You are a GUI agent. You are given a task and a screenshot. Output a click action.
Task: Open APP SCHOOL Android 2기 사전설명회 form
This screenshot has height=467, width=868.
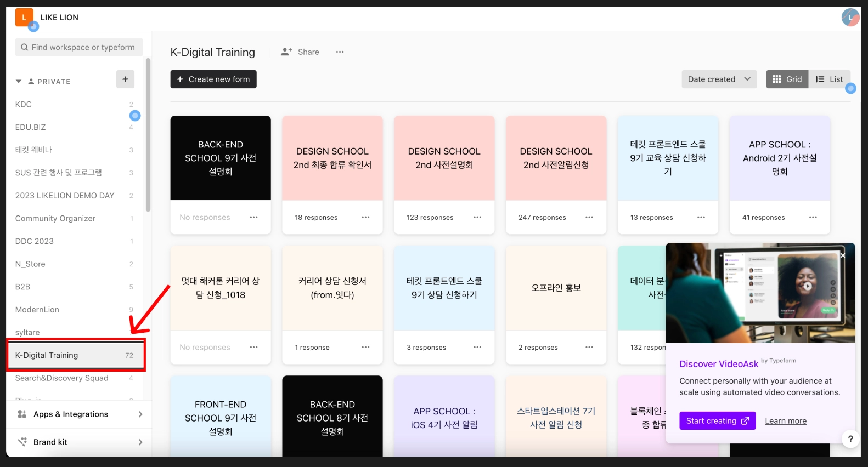[x=780, y=158]
